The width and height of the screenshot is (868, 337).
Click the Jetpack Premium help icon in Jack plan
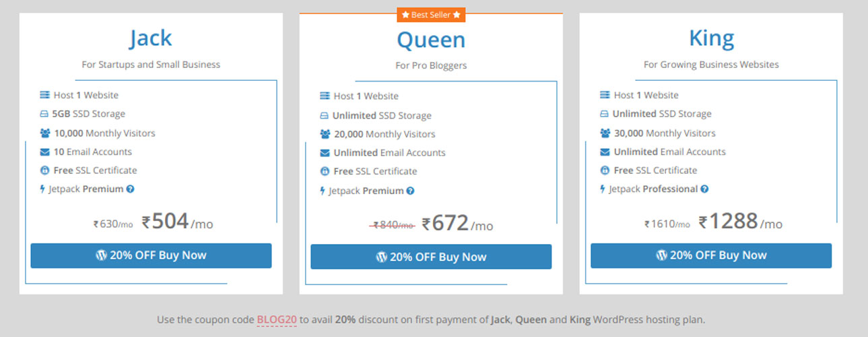coord(131,189)
